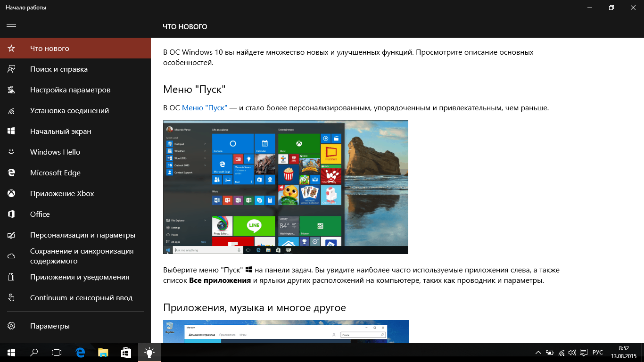Select the Microsoft Edge sidebar icon
The height and width of the screenshot is (362, 644).
point(11,173)
